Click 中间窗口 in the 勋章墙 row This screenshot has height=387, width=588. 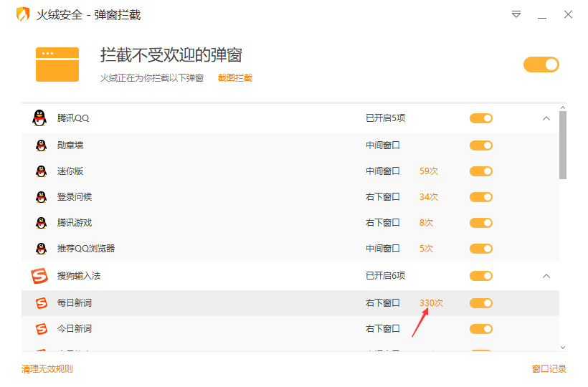point(383,145)
